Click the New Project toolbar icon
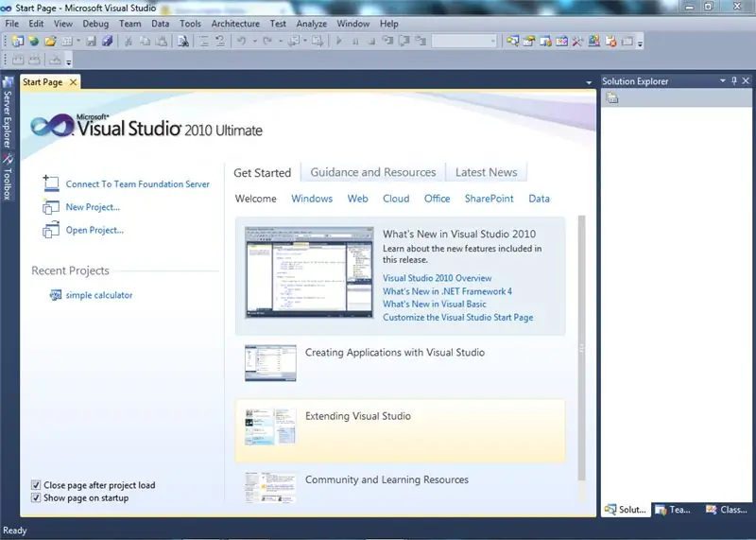 pyautogui.click(x=17, y=42)
